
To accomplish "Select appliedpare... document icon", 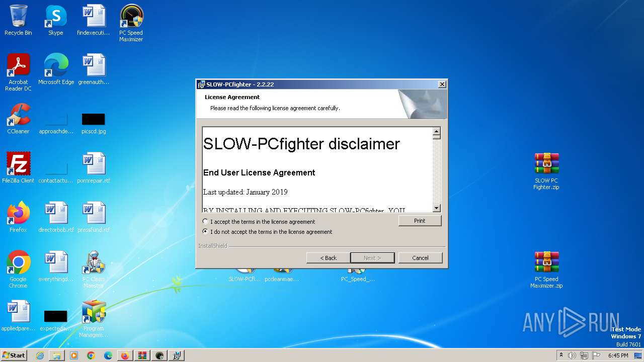I will (18, 316).
